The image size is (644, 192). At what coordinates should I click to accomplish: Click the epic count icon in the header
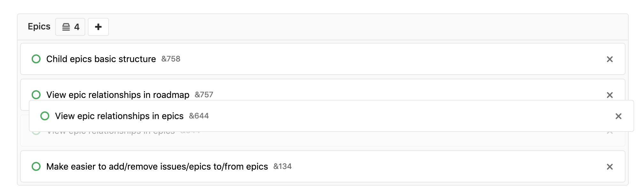pyautogui.click(x=66, y=27)
